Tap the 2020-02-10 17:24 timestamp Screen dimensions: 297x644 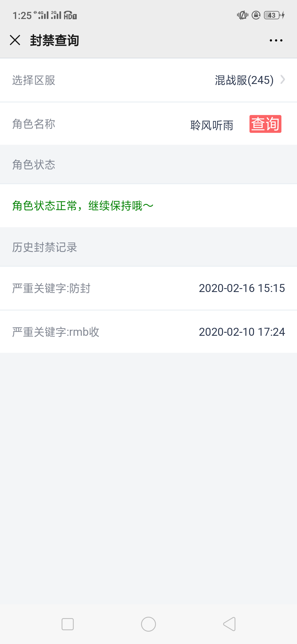pyautogui.click(x=242, y=332)
